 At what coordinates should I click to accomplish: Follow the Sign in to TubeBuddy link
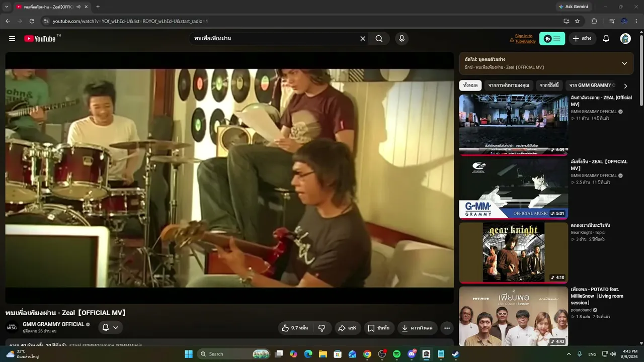click(x=525, y=39)
